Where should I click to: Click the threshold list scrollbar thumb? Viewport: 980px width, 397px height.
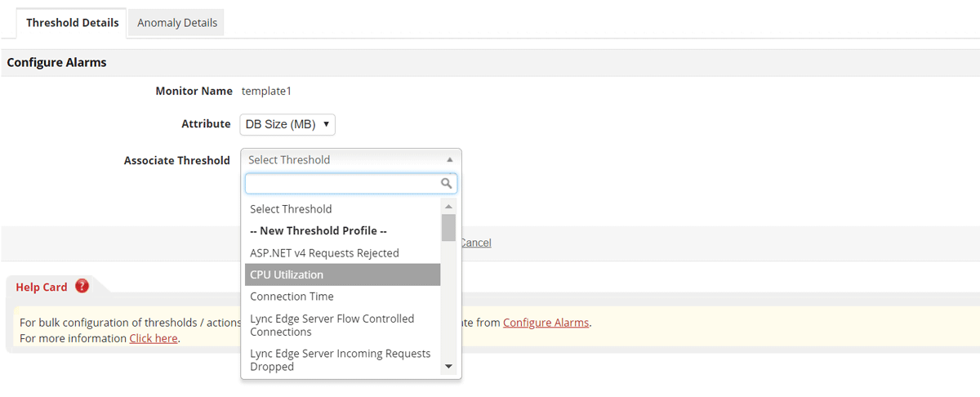click(448, 228)
